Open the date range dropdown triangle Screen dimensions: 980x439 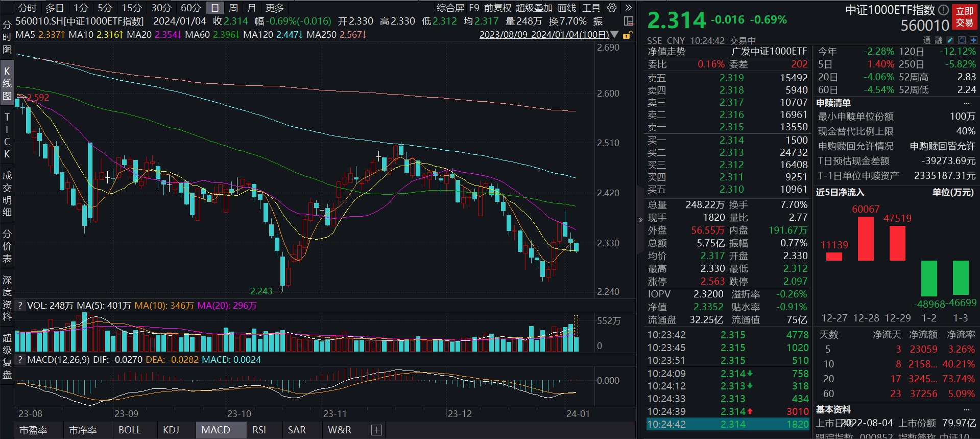[x=615, y=35]
